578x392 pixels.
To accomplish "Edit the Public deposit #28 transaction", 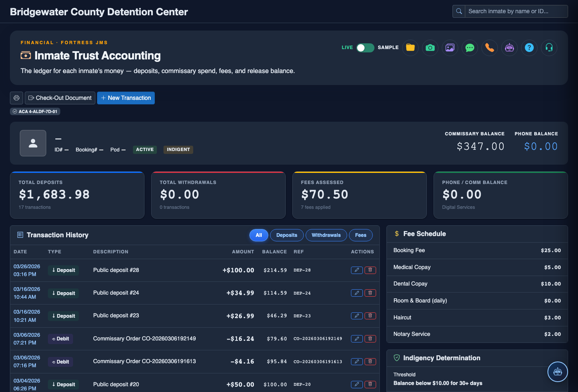I will [357, 270].
